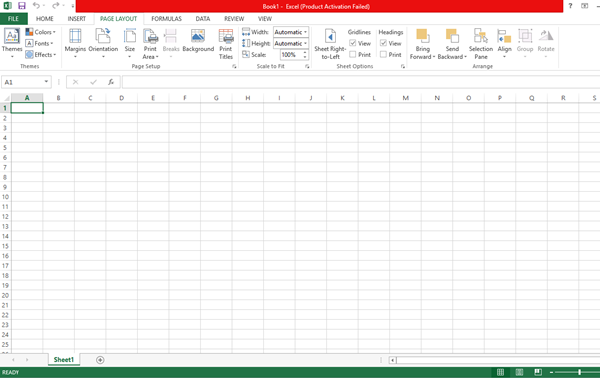Click the zoom slider handle
The height and width of the screenshot is (378, 600).
click(580, 372)
